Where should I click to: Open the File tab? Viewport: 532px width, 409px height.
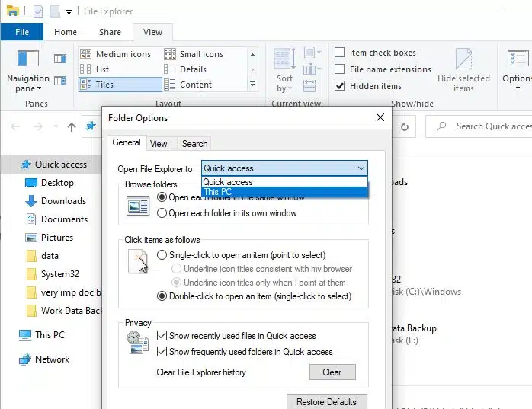(22, 32)
